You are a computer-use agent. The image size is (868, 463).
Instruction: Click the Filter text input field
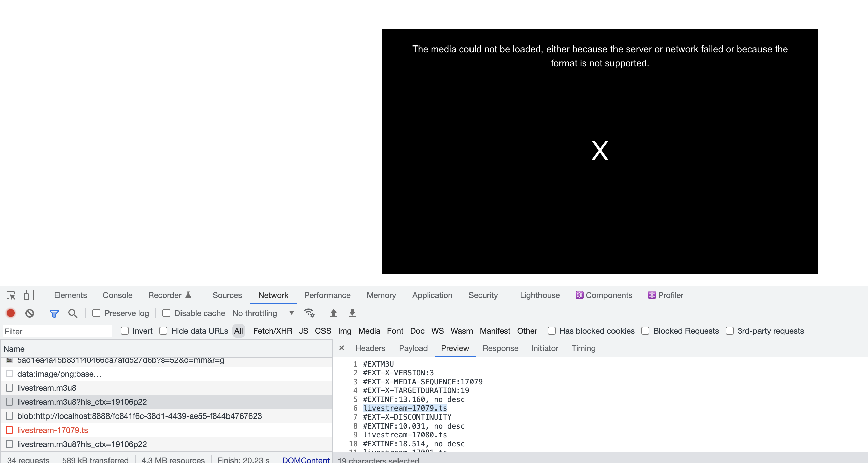57,331
